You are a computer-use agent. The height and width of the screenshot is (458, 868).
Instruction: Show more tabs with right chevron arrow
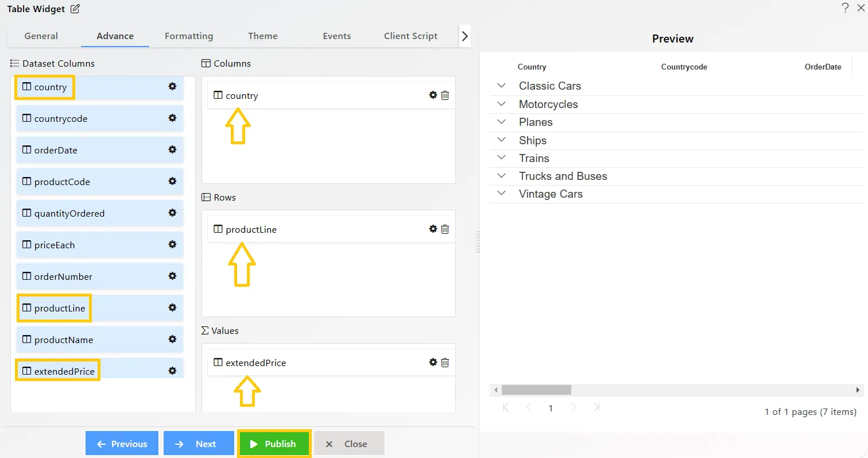tap(465, 36)
